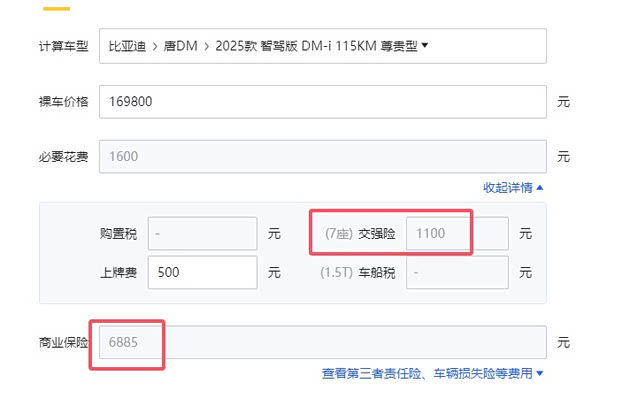
Task: Click the (7座) seat count label
Action: click(337, 233)
